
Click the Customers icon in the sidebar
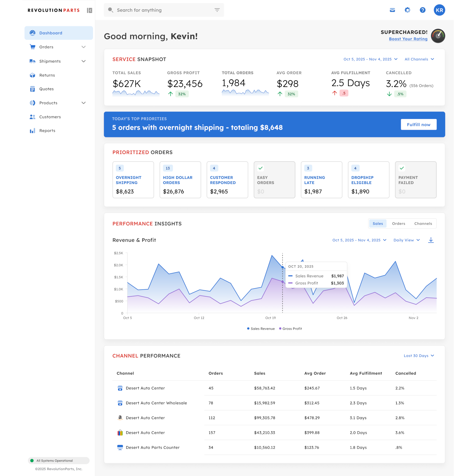(x=32, y=117)
